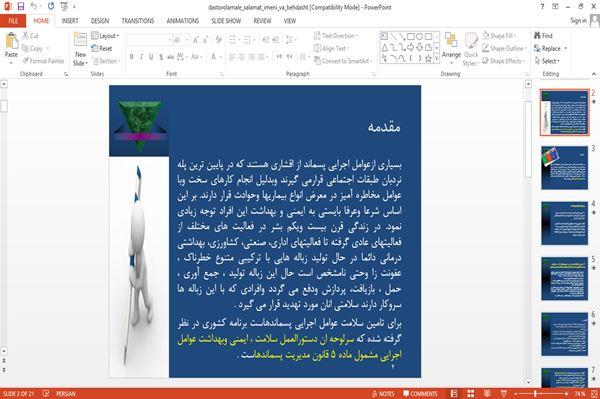Click the zoom slider handle

tap(535, 394)
